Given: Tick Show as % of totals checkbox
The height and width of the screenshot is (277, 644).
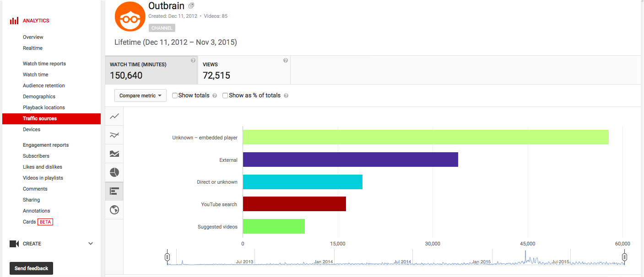Looking at the screenshot, I should pos(225,96).
